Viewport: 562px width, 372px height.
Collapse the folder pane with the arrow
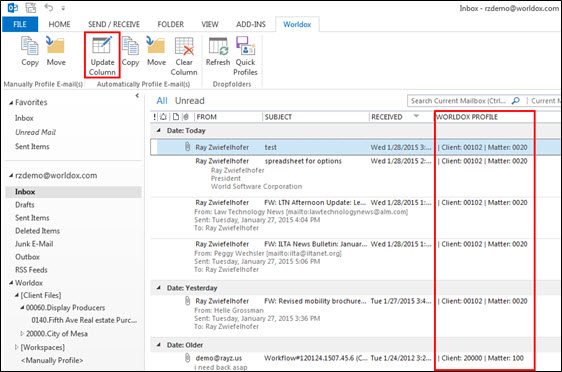[137, 95]
